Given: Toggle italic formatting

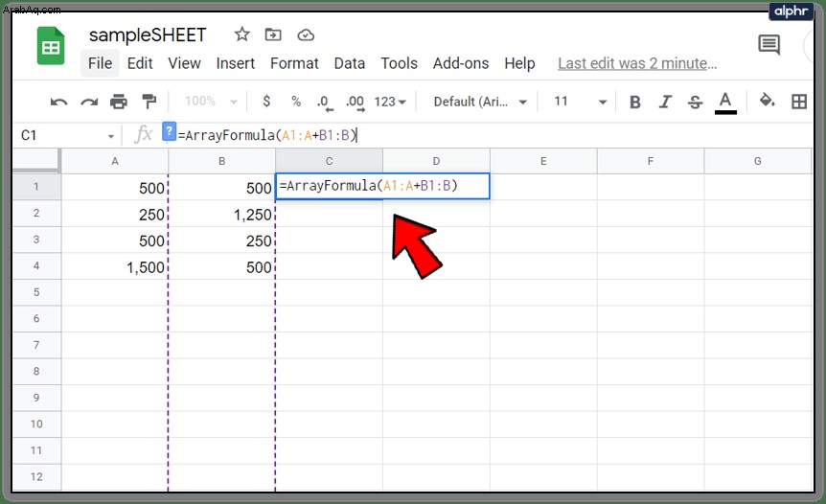Looking at the screenshot, I should [665, 102].
